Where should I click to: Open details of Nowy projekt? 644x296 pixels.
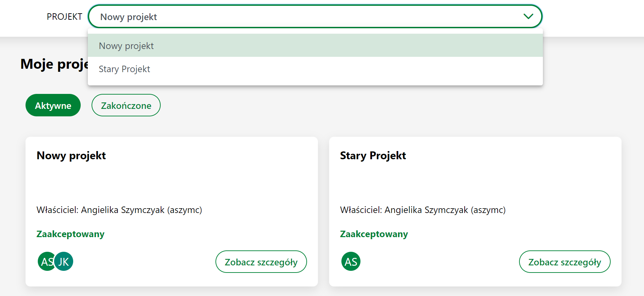click(261, 262)
